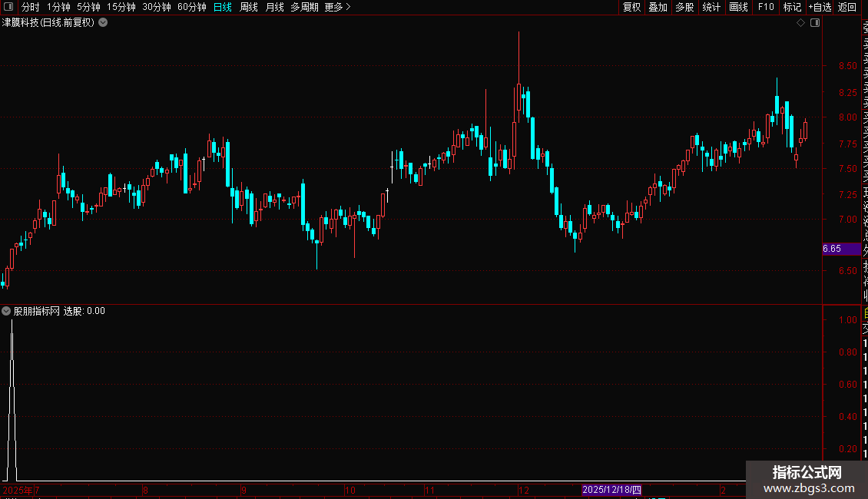Open the 多周期 multi-period view
Viewport: 868px width, 499px height.
coord(304,7)
